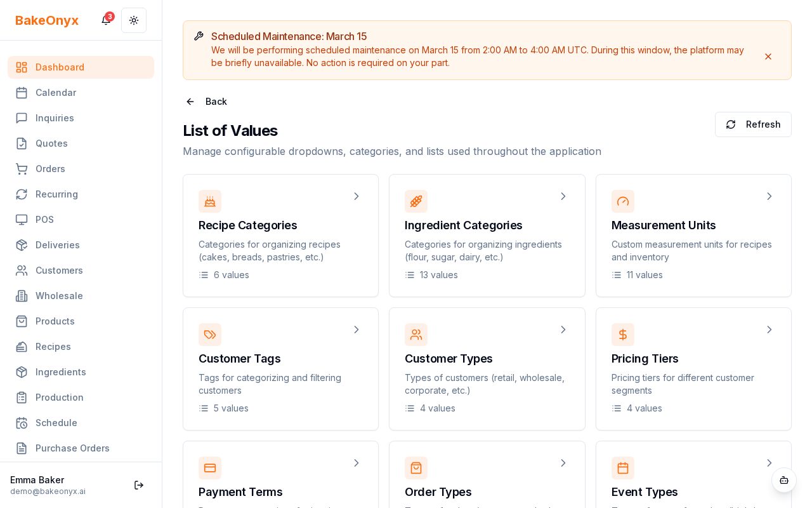Click the Refresh button
The image size is (812, 508).
pos(753,124)
